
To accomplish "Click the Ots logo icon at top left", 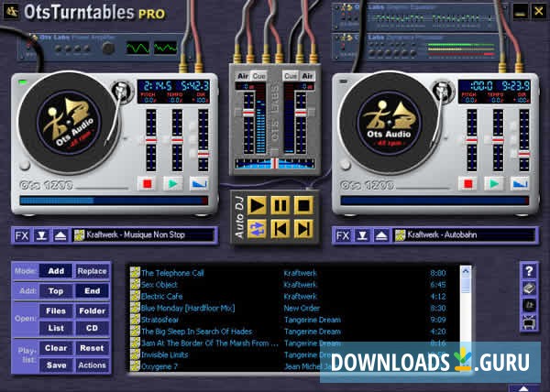I will click(x=11, y=12).
